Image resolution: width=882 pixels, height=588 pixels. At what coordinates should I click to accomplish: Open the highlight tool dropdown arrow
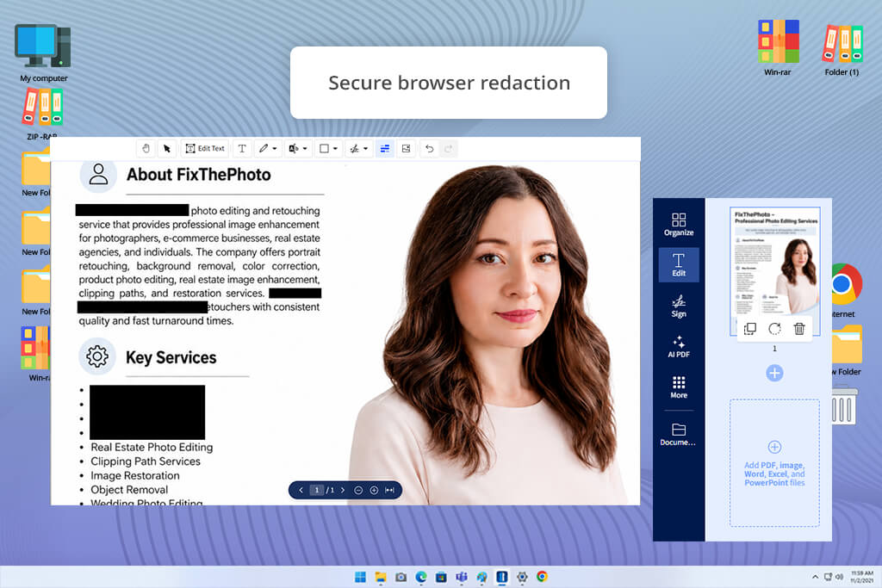(x=305, y=149)
